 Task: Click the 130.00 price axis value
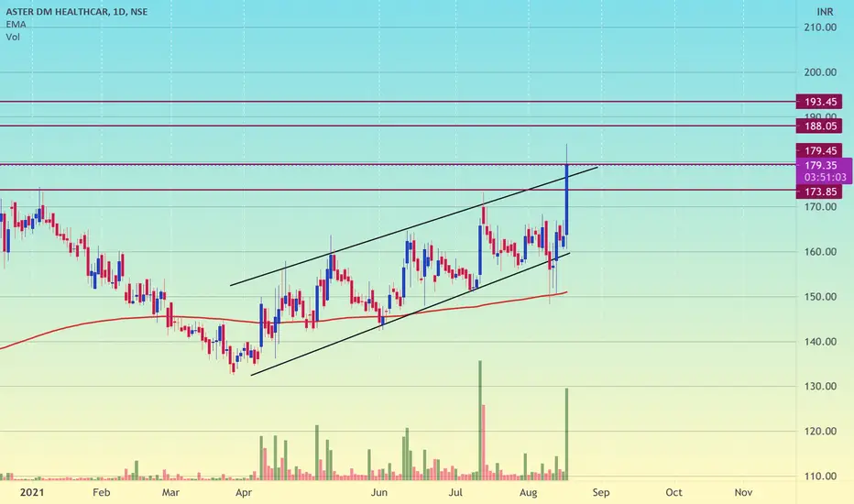820,387
